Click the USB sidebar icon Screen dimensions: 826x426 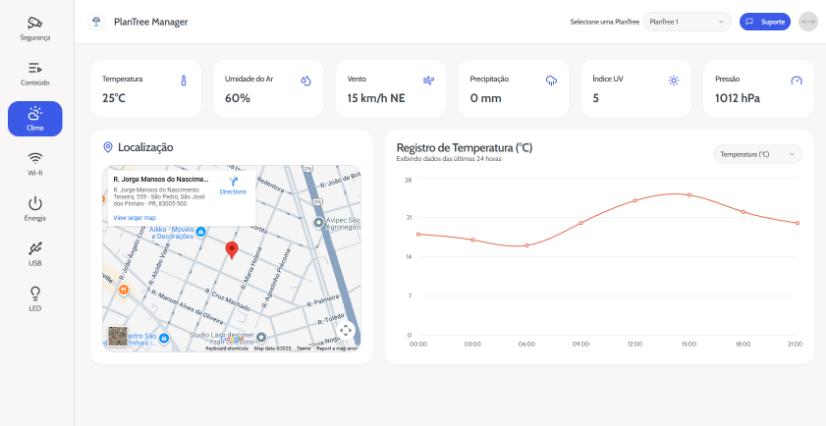35,253
